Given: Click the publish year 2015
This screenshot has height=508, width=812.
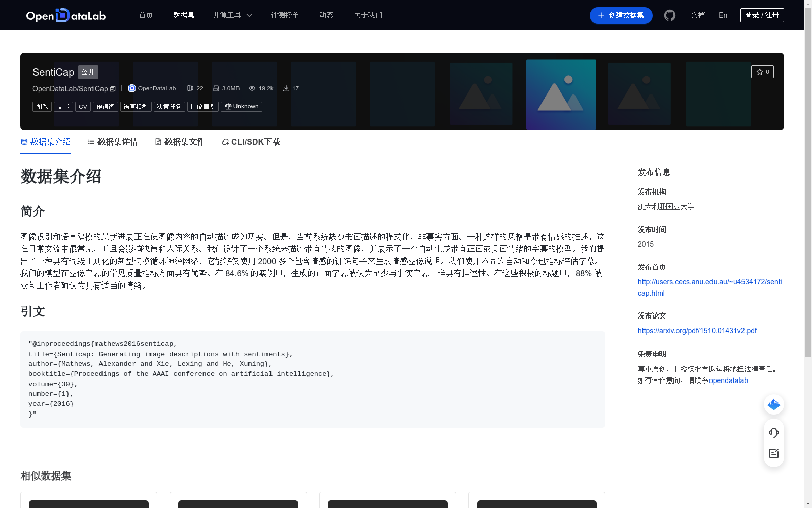Looking at the screenshot, I should click(646, 244).
